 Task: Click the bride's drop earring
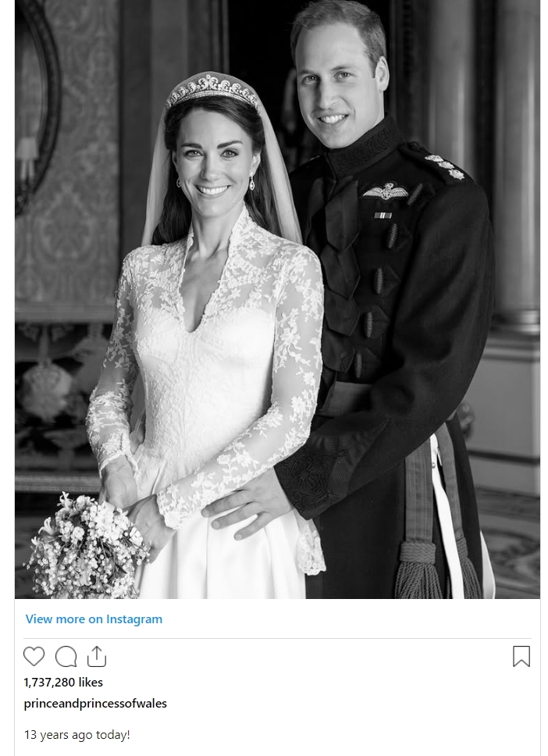251,182
